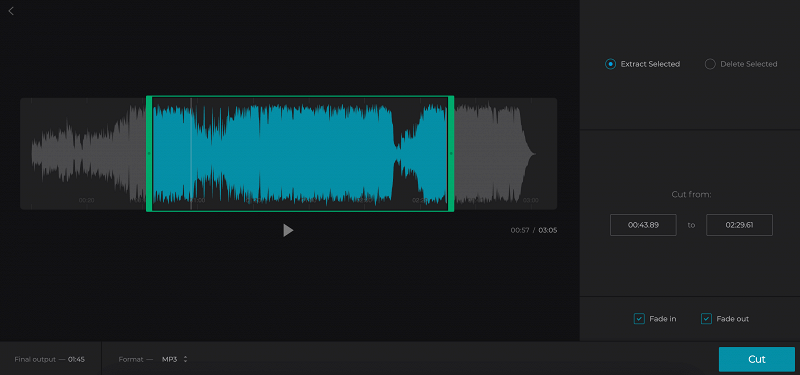Toggle the Fade out checkbox
Image resolution: width=800 pixels, height=375 pixels.
pyautogui.click(x=706, y=319)
